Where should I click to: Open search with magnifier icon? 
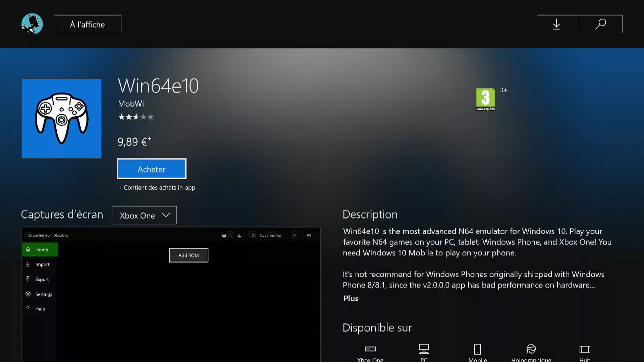click(600, 24)
